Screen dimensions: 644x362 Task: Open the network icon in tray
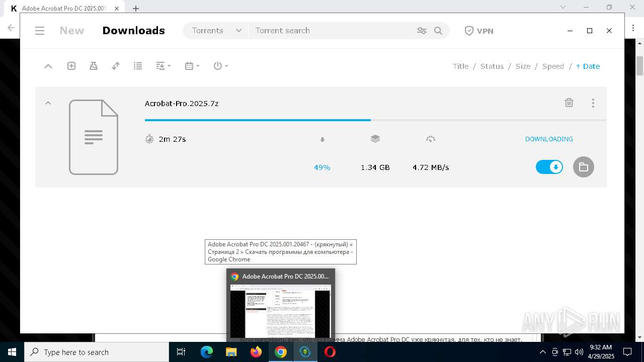point(567,352)
